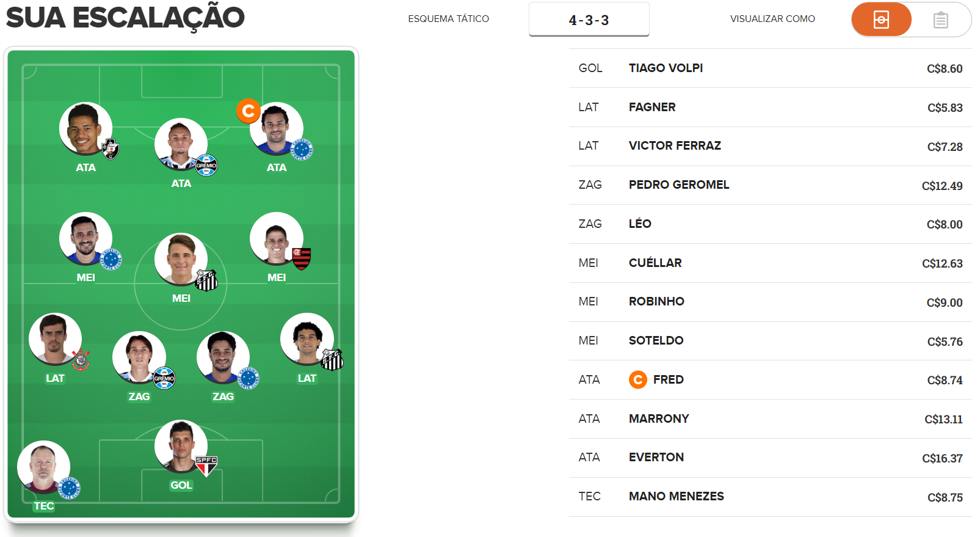Open the EVERTON row

[771, 458]
